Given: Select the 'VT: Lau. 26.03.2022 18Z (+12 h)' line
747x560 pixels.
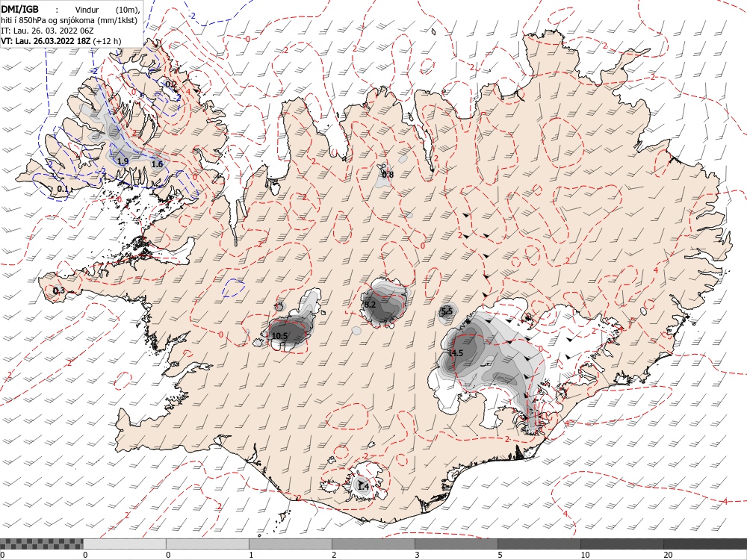Looking at the screenshot, I should pyautogui.click(x=61, y=41).
